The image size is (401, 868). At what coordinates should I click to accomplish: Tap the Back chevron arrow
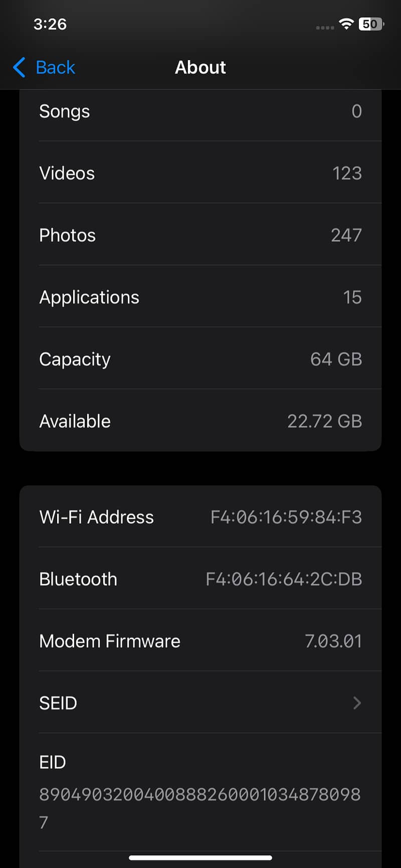click(x=20, y=67)
